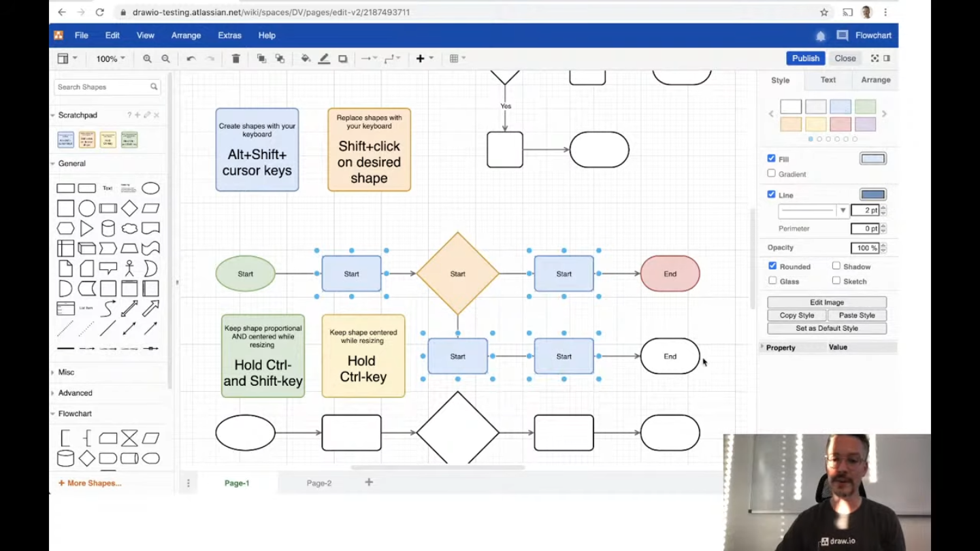Click the More Shapes link
Viewport: 980px width, 551px height.
pyautogui.click(x=89, y=483)
